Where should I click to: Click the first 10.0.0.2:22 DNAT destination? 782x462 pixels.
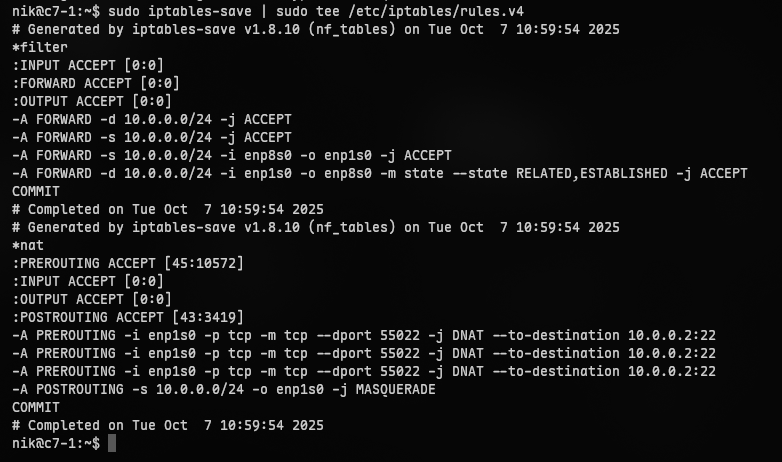(x=671, y=335)
